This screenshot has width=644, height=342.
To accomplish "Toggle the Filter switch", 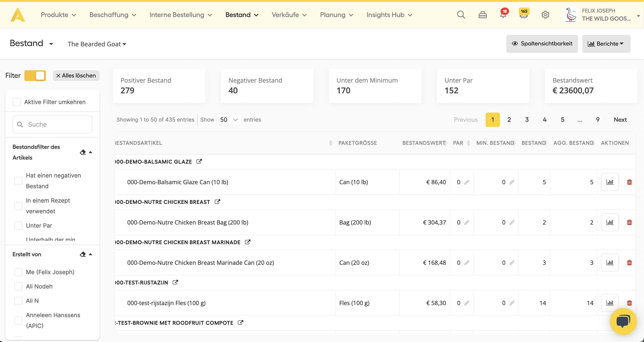I will click(x=35, y=76).
